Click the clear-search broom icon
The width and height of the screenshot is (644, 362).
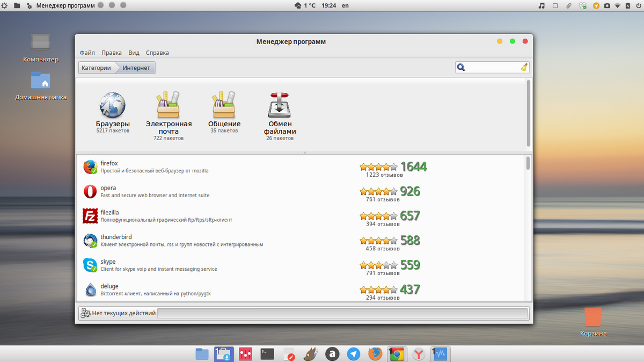(524, 67)
